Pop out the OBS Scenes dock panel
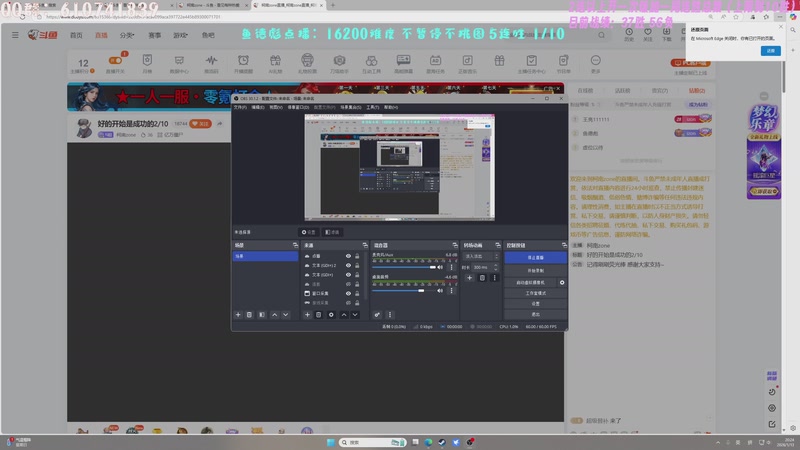800x450 pixels. click(x=295, y=245)
